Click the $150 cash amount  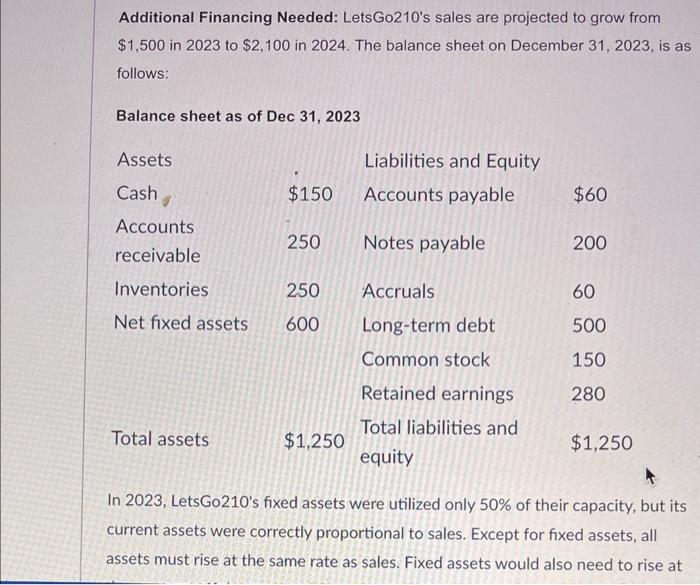310,194
